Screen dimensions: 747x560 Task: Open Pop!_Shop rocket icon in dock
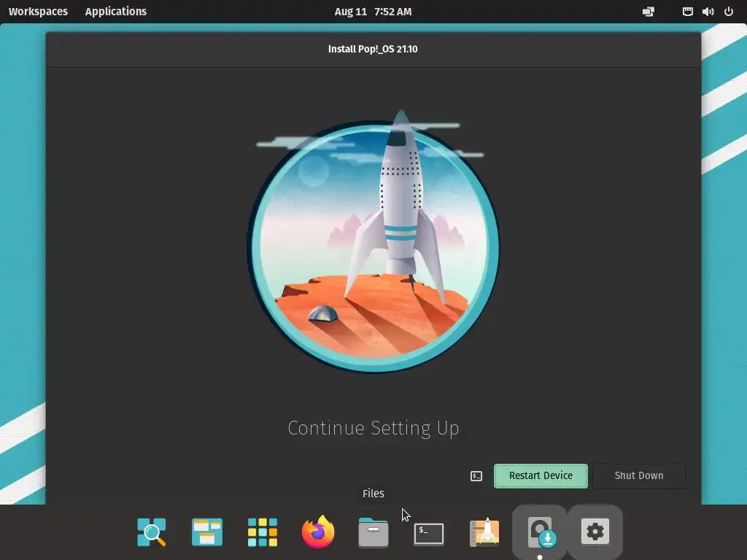click(x=484, y=532)
